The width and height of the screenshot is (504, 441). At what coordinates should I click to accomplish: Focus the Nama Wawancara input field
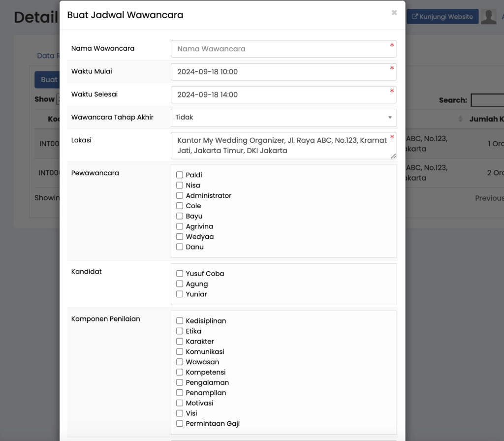click(x=283, y=49)
